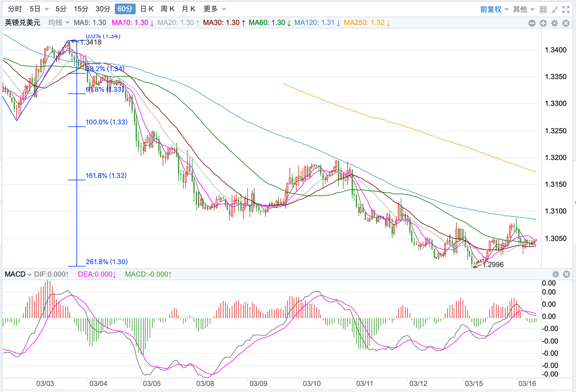Viewport: 576px width, 392px height.
Task: Remove the moving average indicator
Action: point(566,23)
